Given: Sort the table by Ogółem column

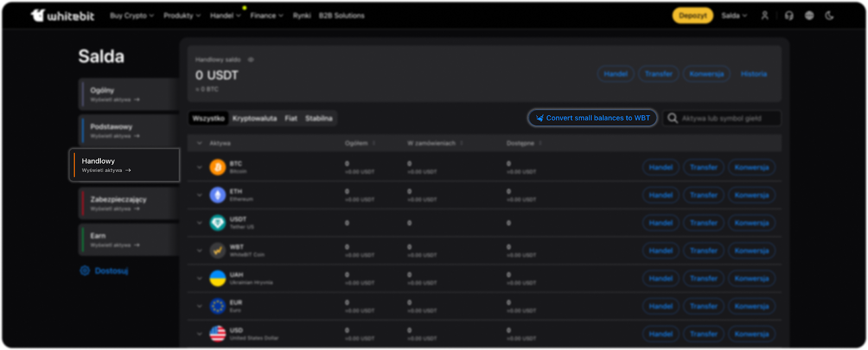Looking at the screenshot, I should point(374,143).
